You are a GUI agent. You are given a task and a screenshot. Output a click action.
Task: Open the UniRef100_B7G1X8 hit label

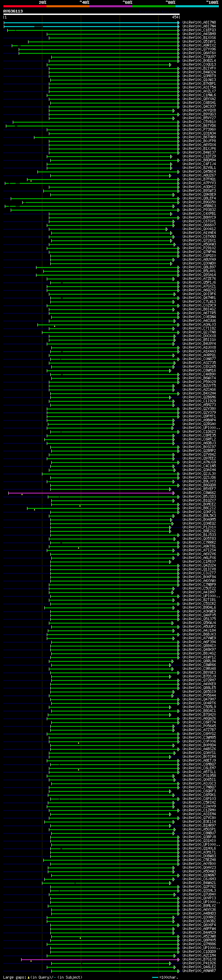coord(199,959)
